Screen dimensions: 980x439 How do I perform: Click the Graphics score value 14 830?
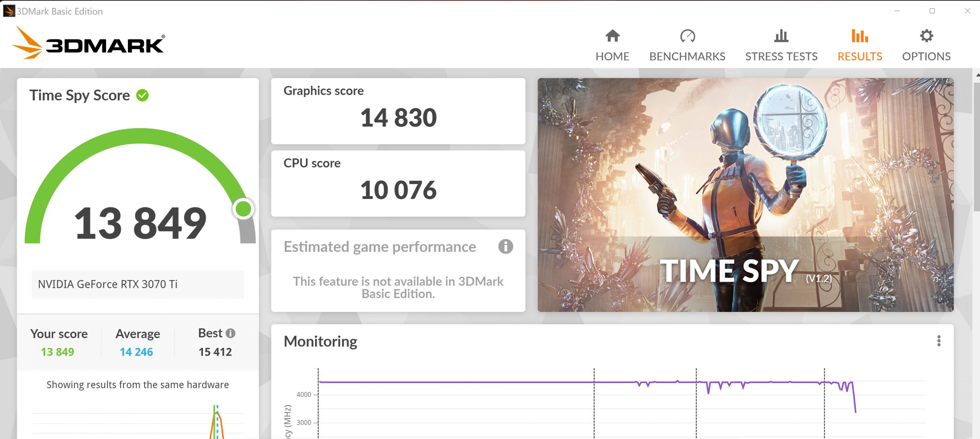pos(398,118)
